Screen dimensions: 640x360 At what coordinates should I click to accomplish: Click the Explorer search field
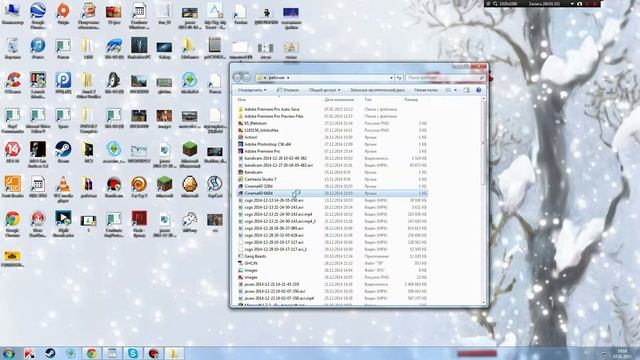click(x=445, y=78)
